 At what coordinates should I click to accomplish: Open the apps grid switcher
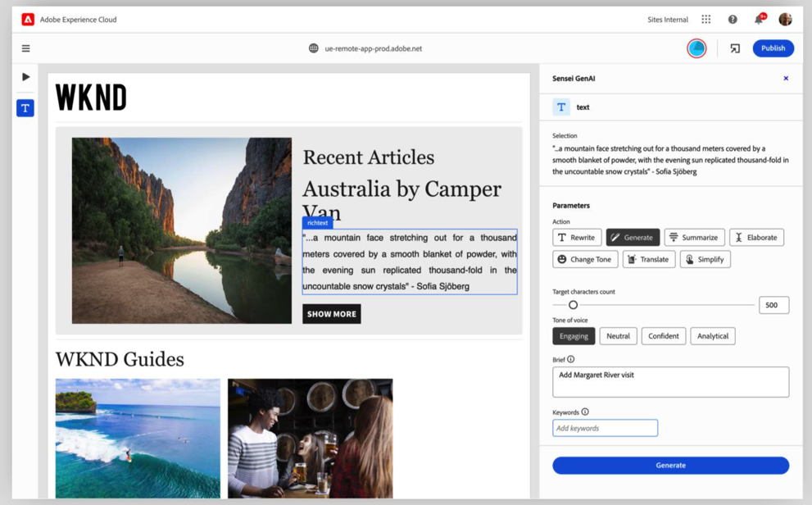(705, 20)
